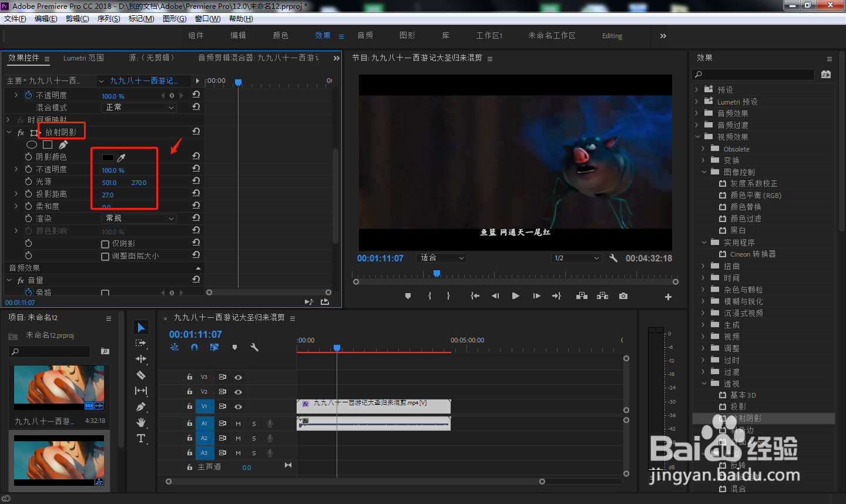Enable 调整图层大小 checkbox

pos(105,257)
